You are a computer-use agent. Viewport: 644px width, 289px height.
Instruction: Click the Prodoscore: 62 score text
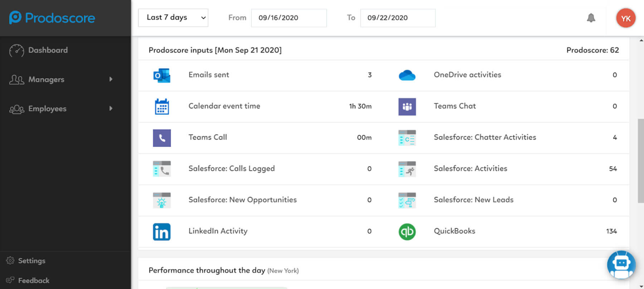tap(592, 50)
